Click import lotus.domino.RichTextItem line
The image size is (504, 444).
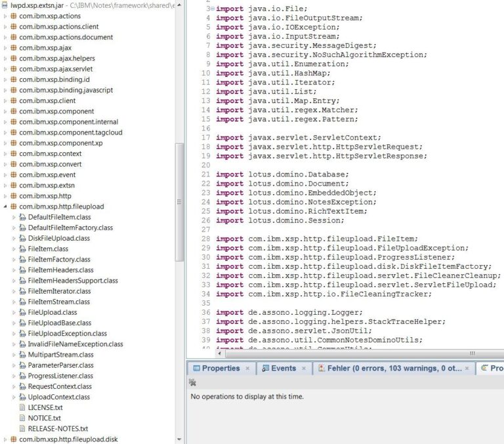pos(291,211)
